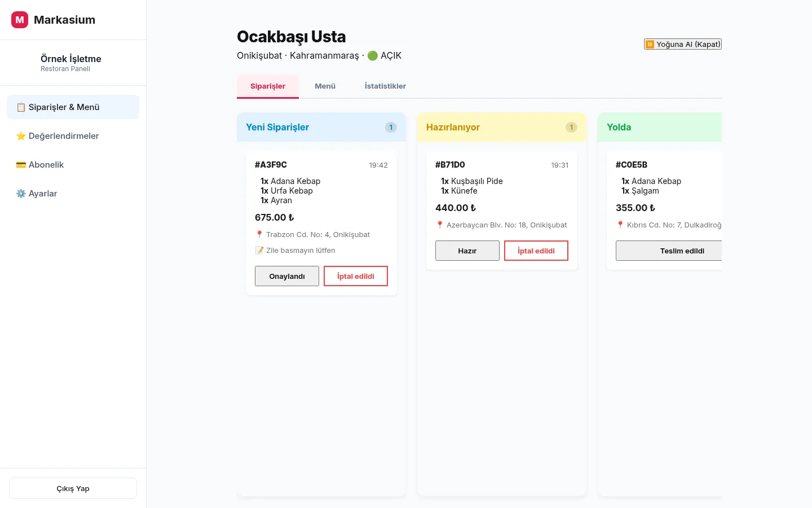
Task: Click the location pin next to Kıbrıs Cd.
Action: (620, 225)
